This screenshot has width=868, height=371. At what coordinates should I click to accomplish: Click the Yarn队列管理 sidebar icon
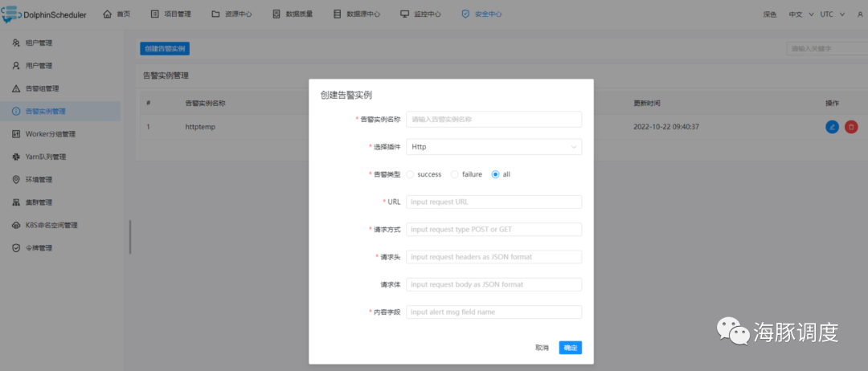[x=16, y=157]
